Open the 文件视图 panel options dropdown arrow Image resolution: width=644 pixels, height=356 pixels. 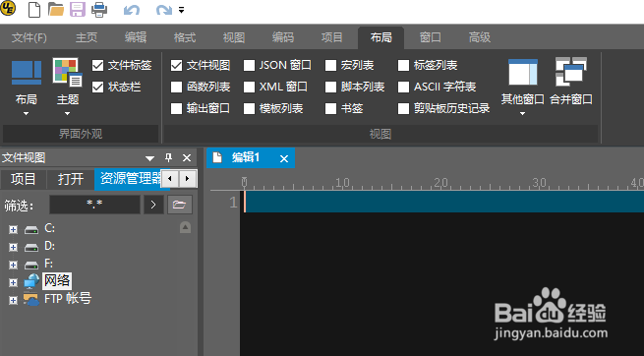click(x=149, y=158)
